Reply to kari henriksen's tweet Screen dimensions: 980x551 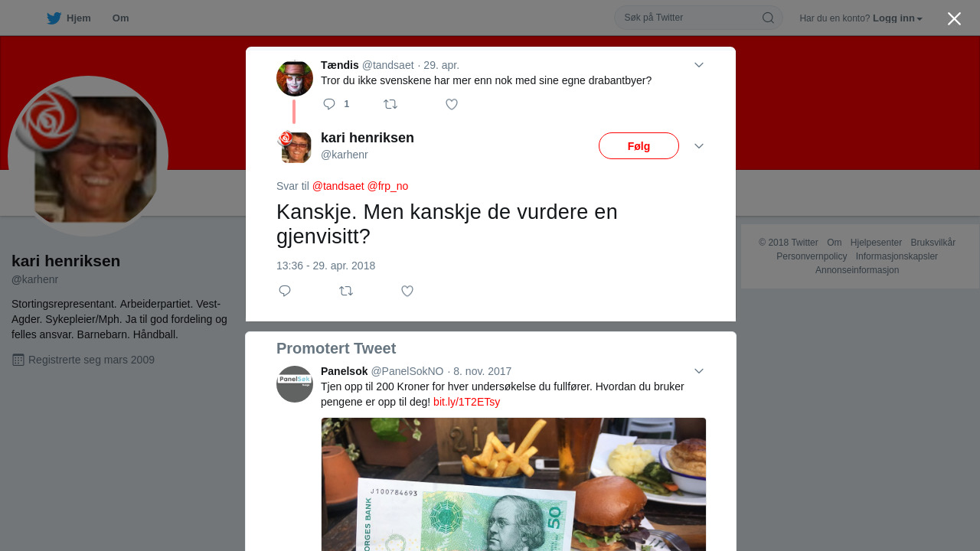click(285, 291)
